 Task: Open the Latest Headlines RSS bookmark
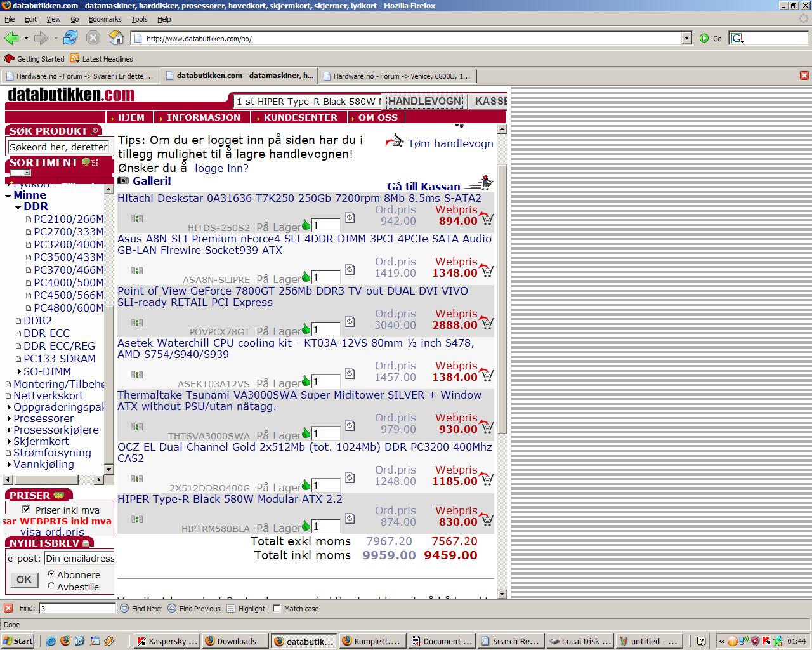pos(101,58)
